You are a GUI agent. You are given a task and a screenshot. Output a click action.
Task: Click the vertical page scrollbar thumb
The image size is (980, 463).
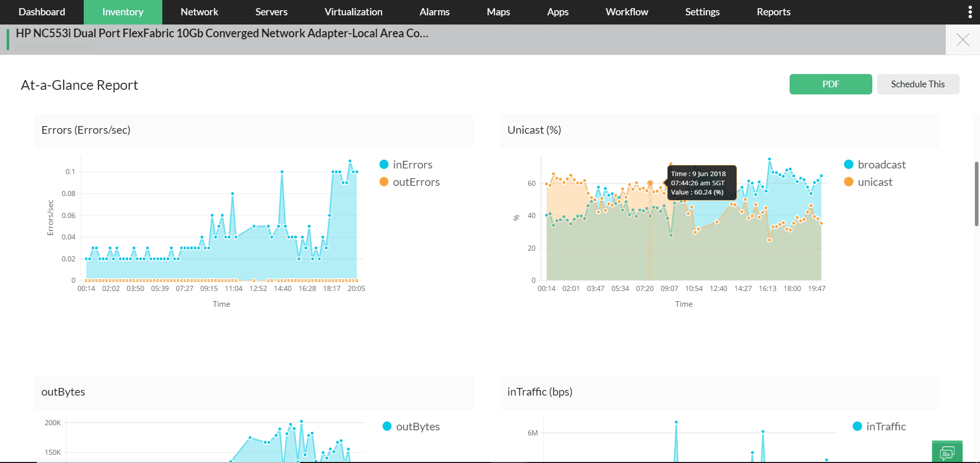(976, 194)
